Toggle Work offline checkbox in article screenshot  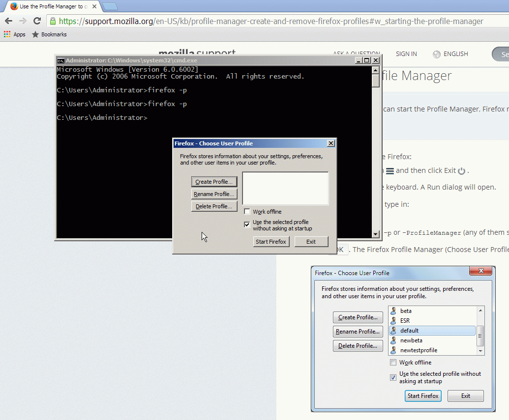coord(393,362)
